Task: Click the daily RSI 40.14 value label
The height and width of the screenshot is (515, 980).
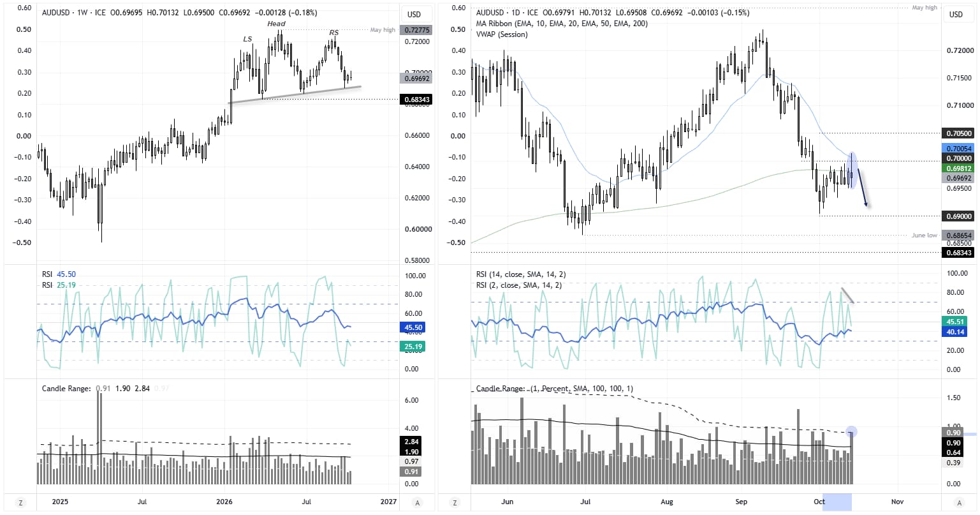Action: 954,332
